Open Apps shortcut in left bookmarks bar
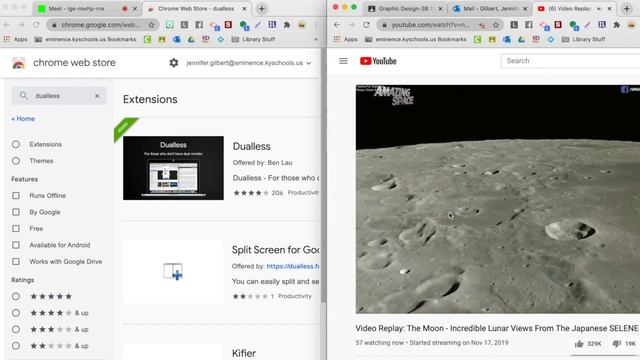The height and width of the screenshot is (360, 640). pyautogui.click(x=16, y=39)
